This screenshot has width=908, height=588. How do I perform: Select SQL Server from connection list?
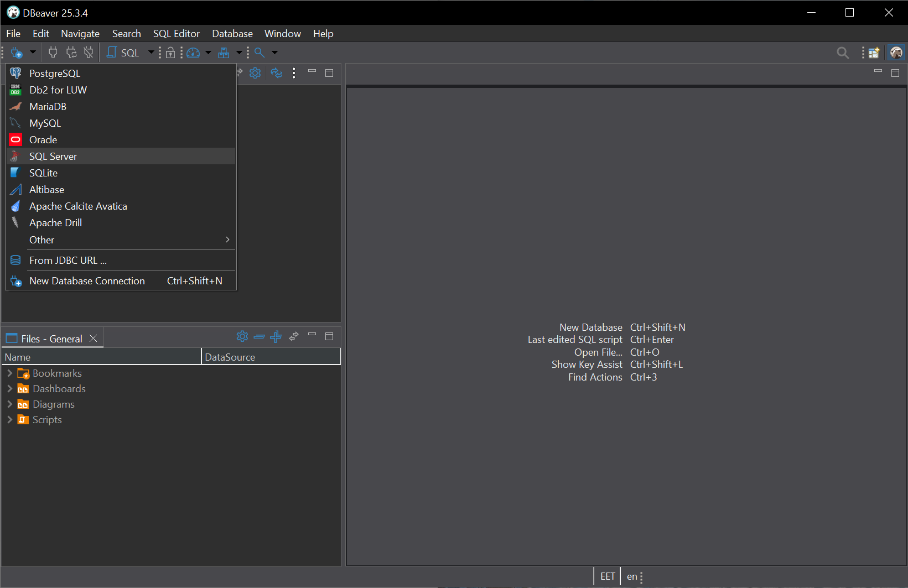pos(53,157)
